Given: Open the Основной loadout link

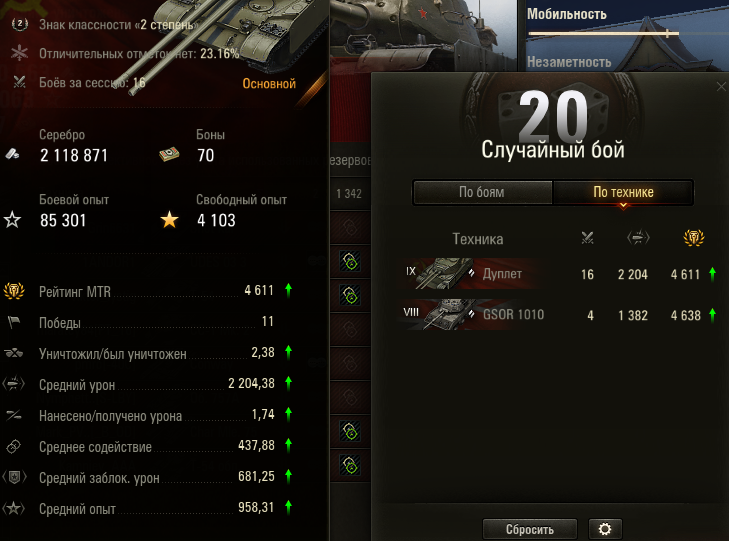Looking at the screenshot, I should [269, 84].
